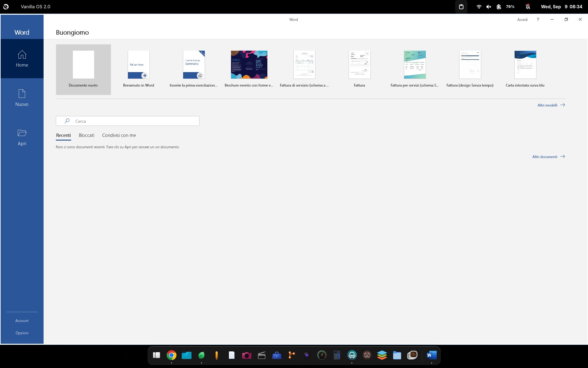Open the muted notifications bell
This screenshot has height=368, width=588.
(528, 6)
